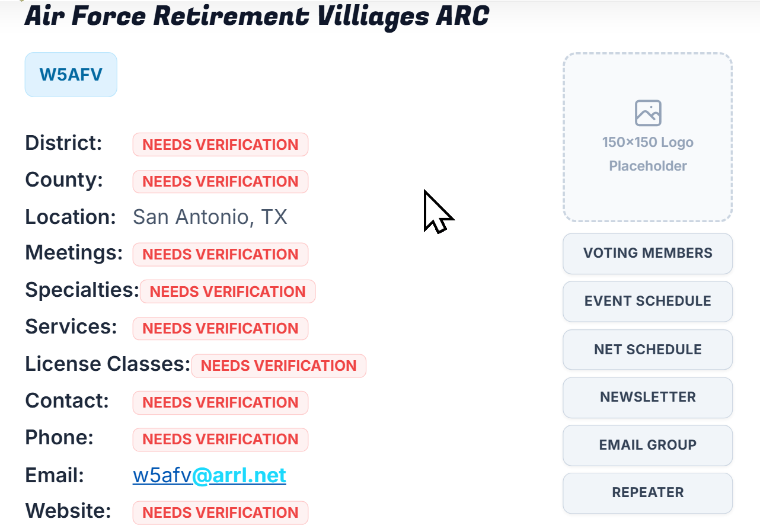The width and height of the screenshot is (760, 532).
Task: Click the w5afv@arrl.net email link
Action: coord(209,475)
